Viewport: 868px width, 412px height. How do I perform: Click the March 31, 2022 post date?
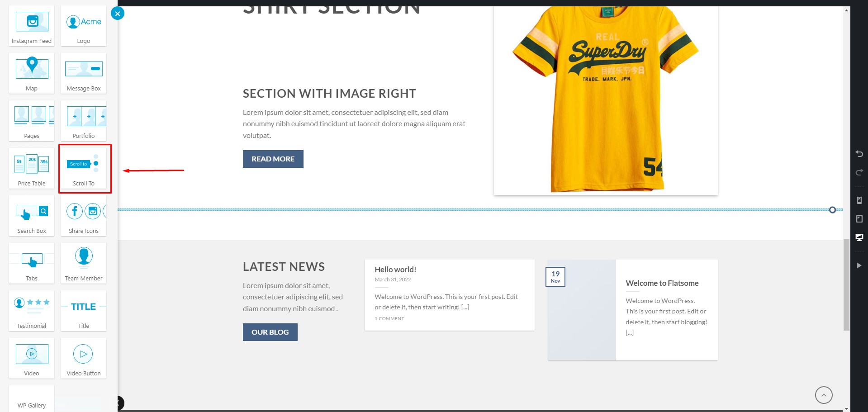[393, 279]
